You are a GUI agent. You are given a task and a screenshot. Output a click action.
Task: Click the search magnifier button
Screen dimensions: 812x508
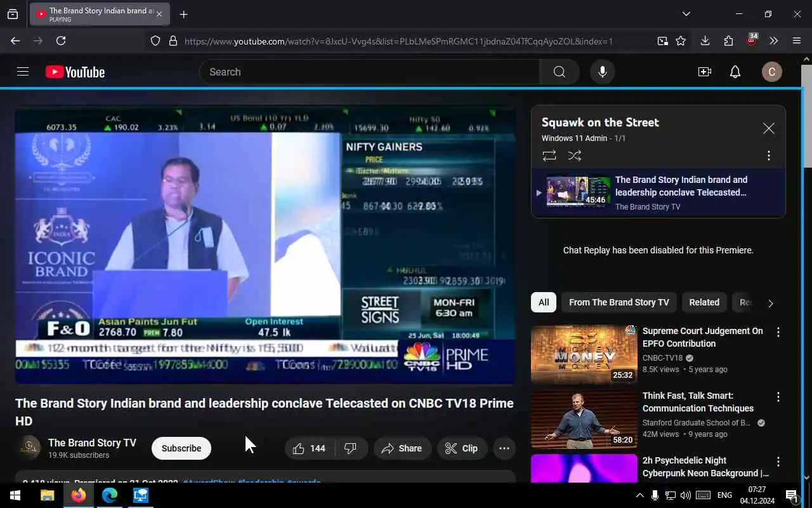(559, 72)
